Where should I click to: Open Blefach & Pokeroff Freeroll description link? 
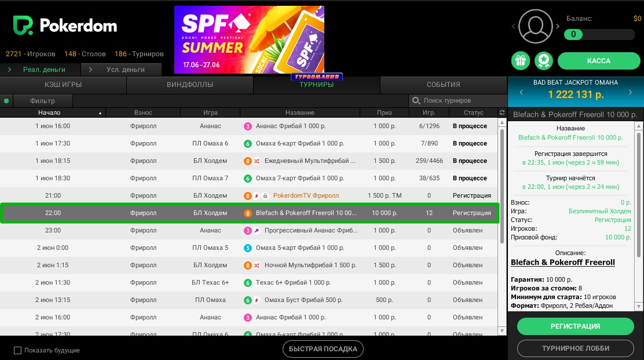click(x=563, y=262)
